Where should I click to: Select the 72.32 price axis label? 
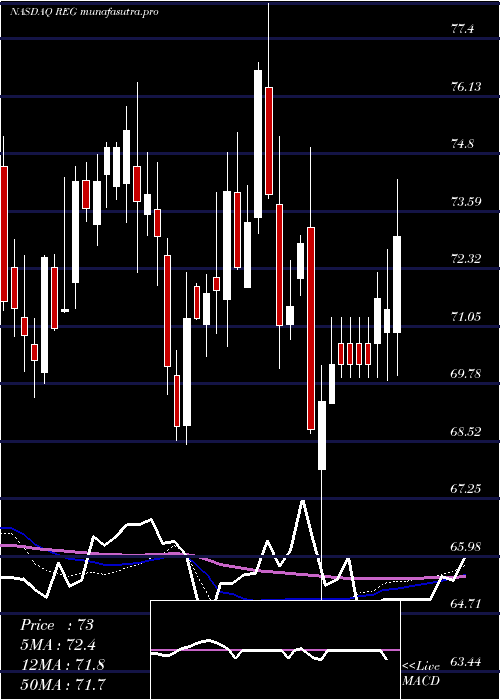[x=466, y=259]
